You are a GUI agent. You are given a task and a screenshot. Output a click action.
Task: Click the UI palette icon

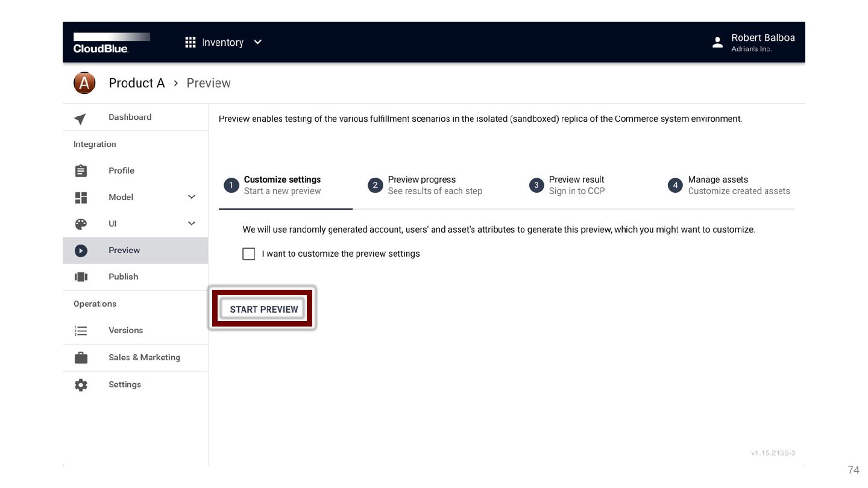tap(81, 224)
